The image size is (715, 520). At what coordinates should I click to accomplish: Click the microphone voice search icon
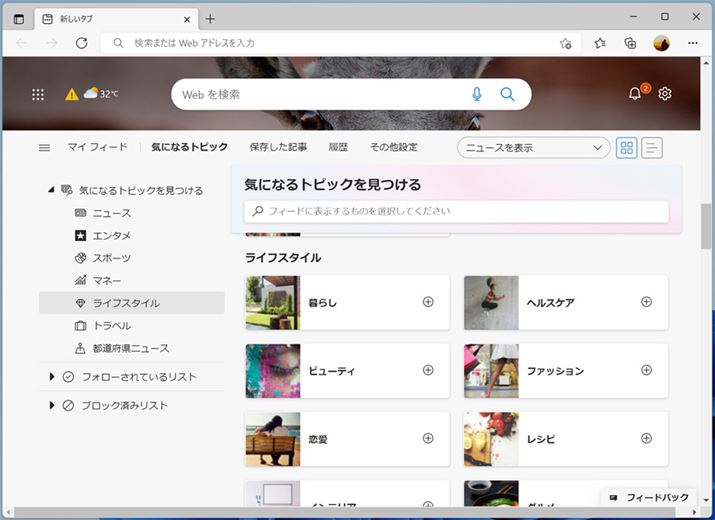click(x=476, y=94)
